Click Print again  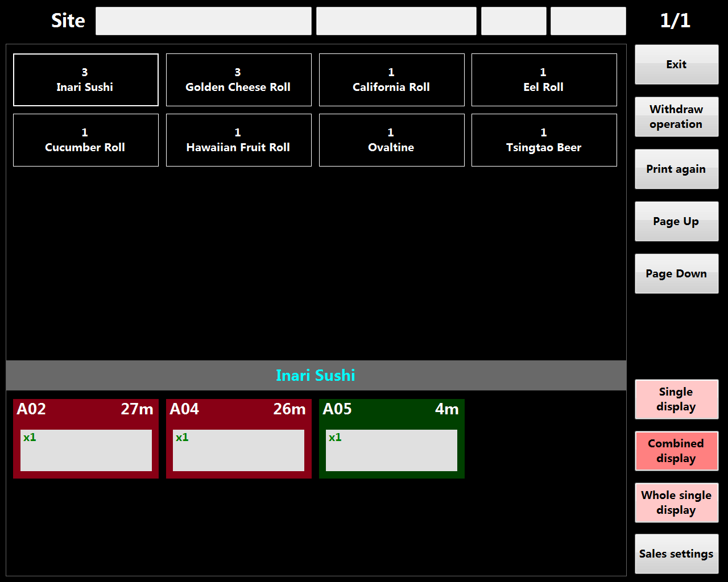pos(677,169)
